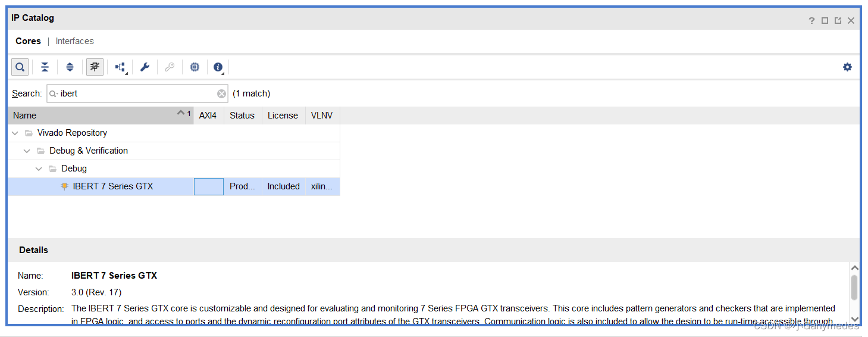Viewport: 868px width, 337px height.
Task: Sort by the Name column header
Action: click(89, 116)
